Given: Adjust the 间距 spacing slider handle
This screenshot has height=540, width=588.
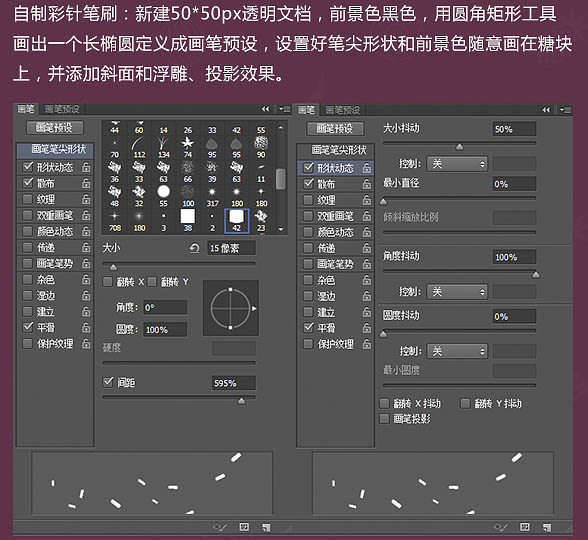Looking at the screenshot, I should tap(242, 401).
